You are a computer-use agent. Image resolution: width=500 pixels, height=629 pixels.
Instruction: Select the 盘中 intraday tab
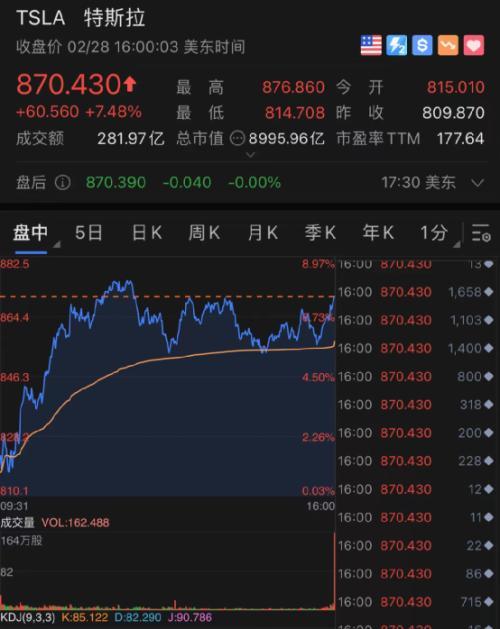pyautogui.click(x=30, y=233)
